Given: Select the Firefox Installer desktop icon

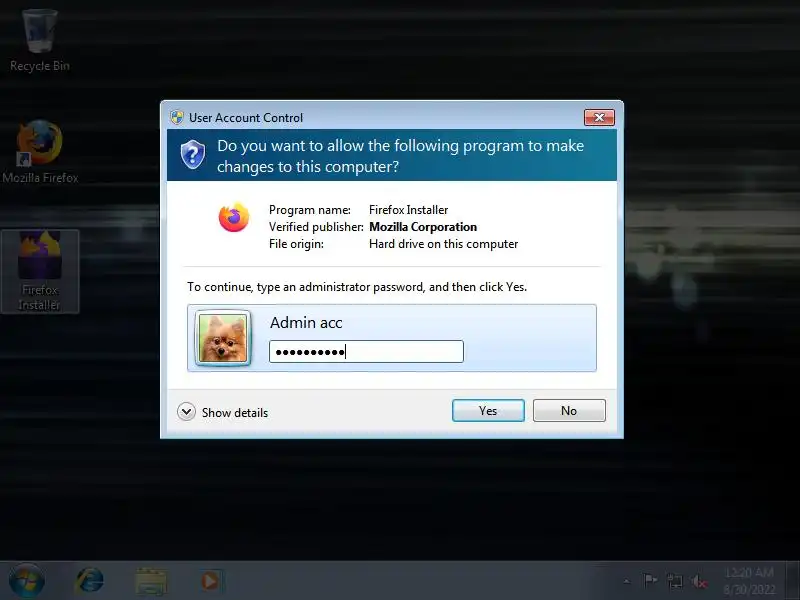Looking at the screenshot, I should (x=40, y=271).
